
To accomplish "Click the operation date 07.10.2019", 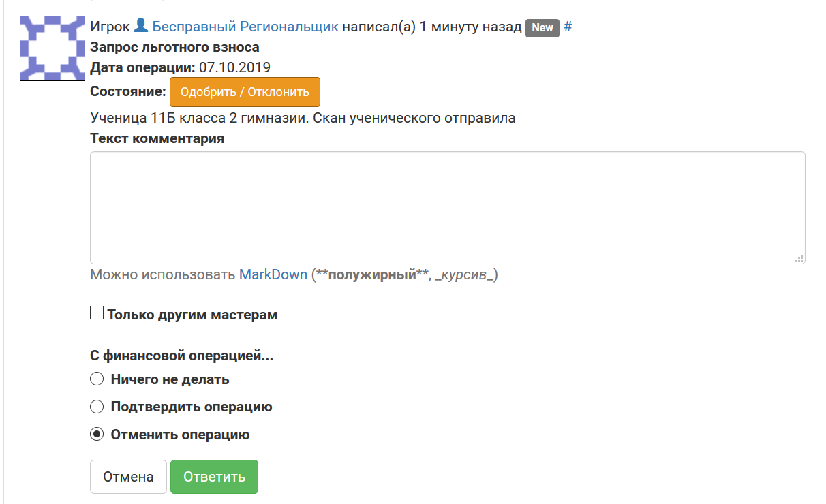I will point(234,67).
